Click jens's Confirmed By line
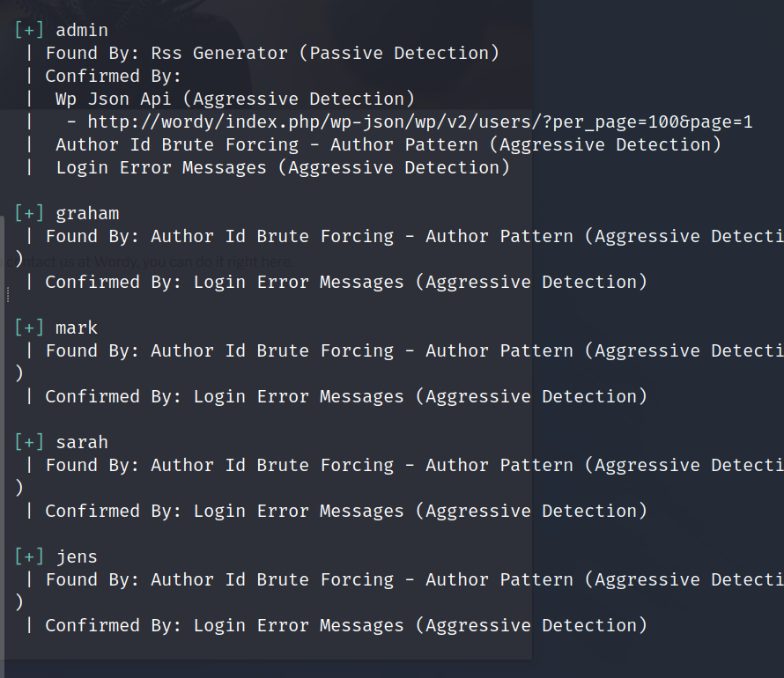Viewport: 784px width, 678px height. point(345,625)
